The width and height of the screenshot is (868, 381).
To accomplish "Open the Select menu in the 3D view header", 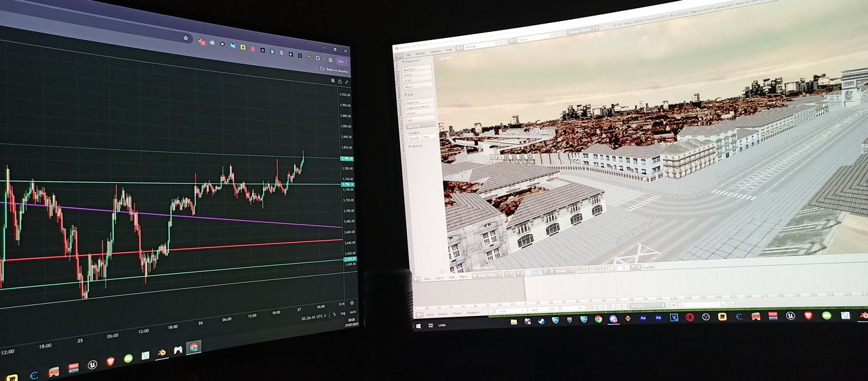I will click(x=439, y=278).
